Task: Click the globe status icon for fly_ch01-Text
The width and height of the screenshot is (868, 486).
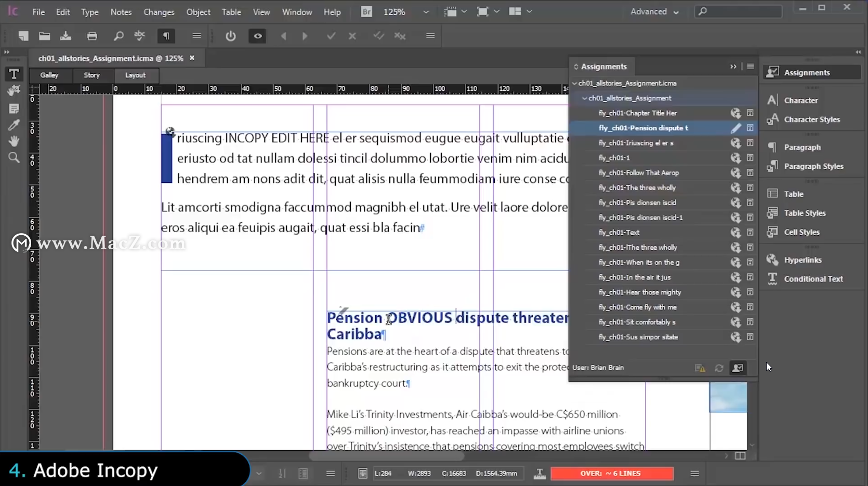Action: (735, 233)
